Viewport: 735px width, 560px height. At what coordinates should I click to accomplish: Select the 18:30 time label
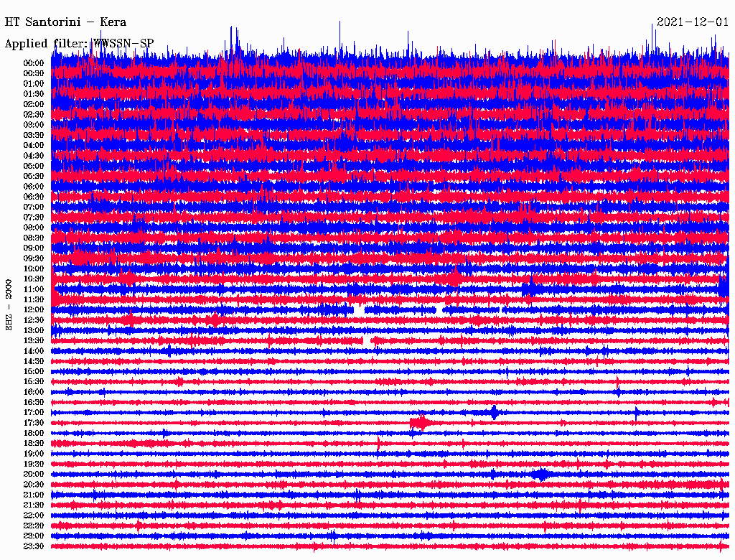(34, 443)
